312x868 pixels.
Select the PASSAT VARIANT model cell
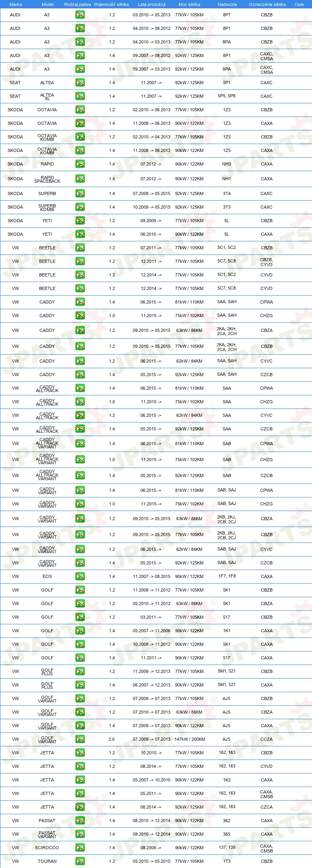(x=47, y=834)
